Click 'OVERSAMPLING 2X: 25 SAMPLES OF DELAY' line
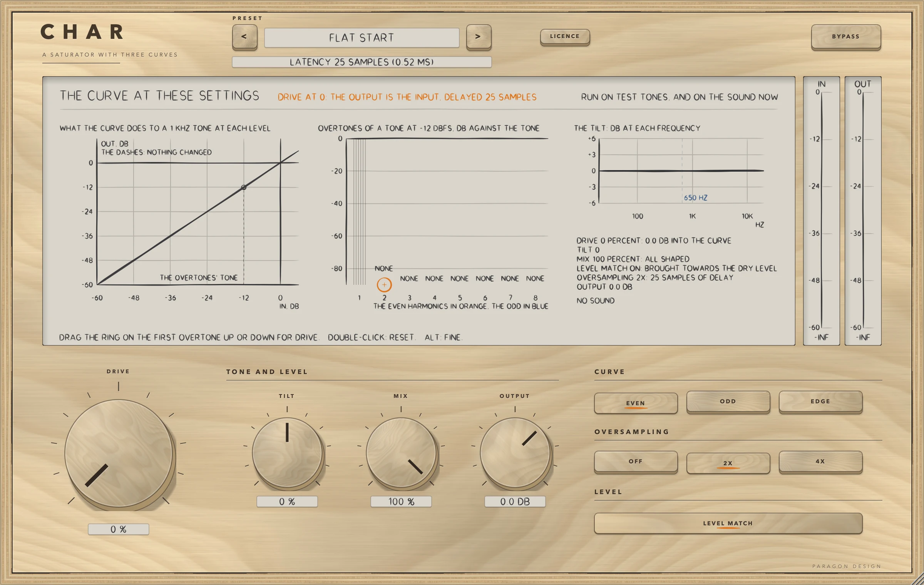The height and width of the screenshot is (585, 924). (655, 277)
